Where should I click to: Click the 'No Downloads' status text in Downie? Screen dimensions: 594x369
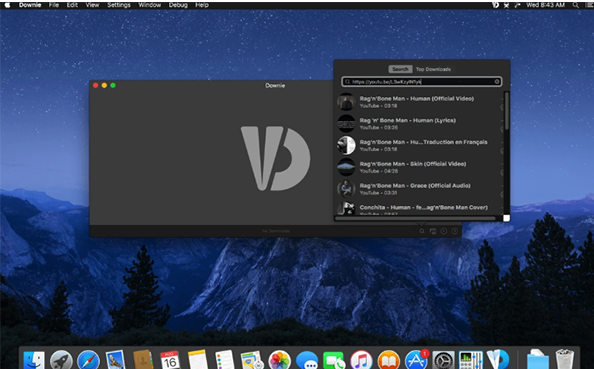276,231
